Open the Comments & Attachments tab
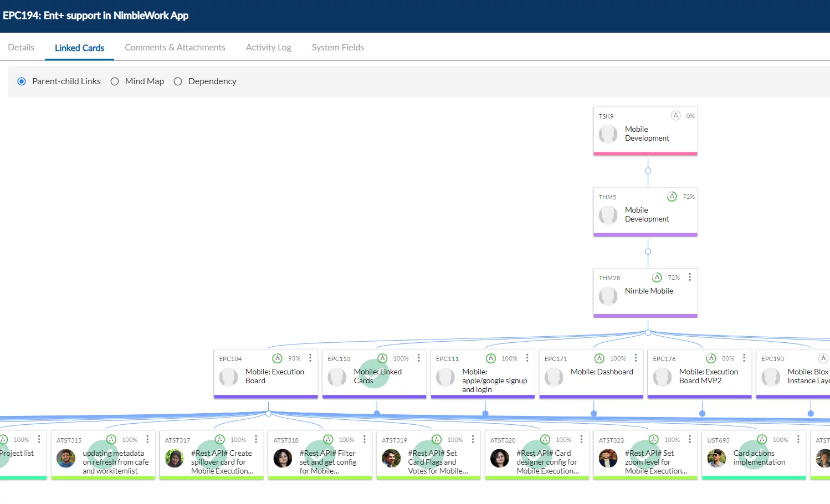 [175, 47]
